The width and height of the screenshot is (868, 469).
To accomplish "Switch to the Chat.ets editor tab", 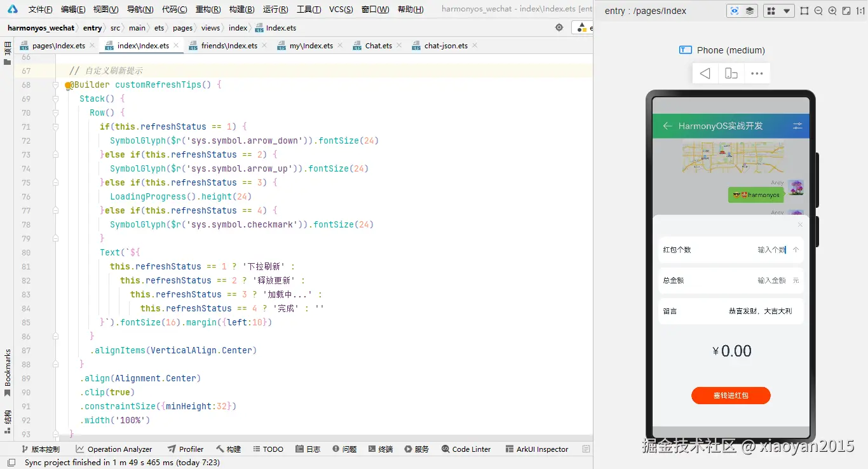I will point(377,46).
